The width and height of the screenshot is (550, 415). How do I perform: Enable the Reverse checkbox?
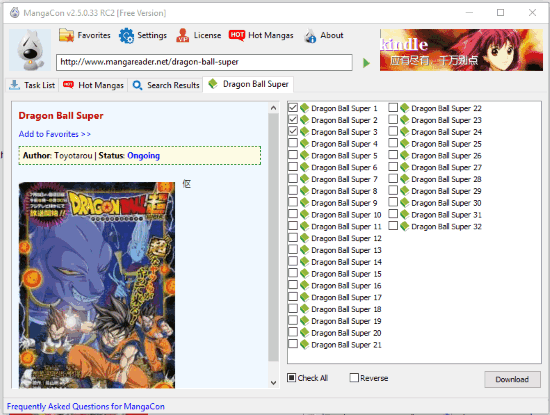[354, 377]
